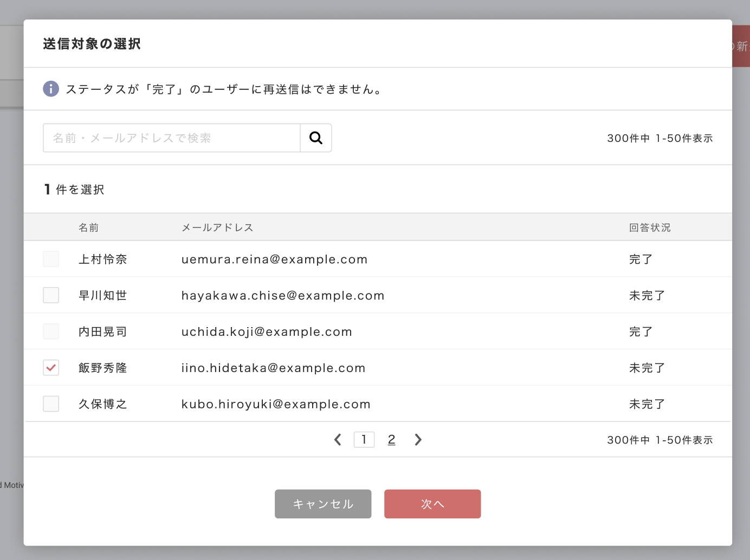The image size is (750, 560).
Task: Open page 2 of the list
Action: tap(391, 440)
